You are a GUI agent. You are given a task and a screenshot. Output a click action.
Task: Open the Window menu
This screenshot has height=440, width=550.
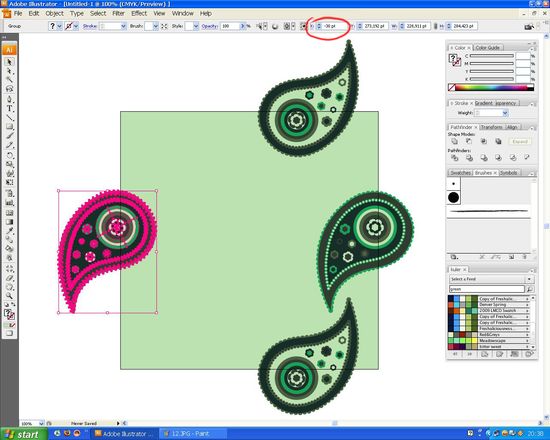coord(182,13)
